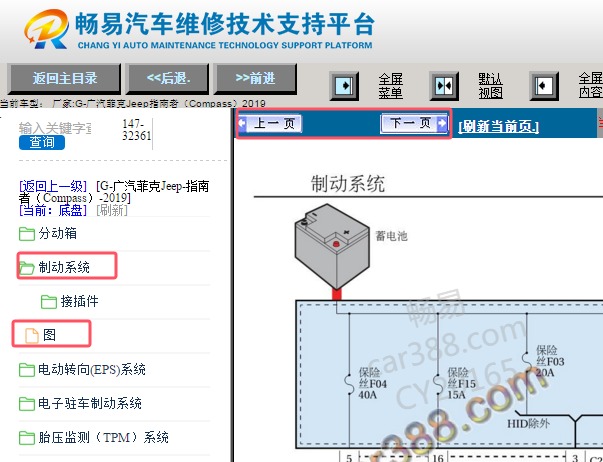This screenshot has width=603, height=462.
Task: Click the 图 document page icon
Action: [x=32, y=335]
